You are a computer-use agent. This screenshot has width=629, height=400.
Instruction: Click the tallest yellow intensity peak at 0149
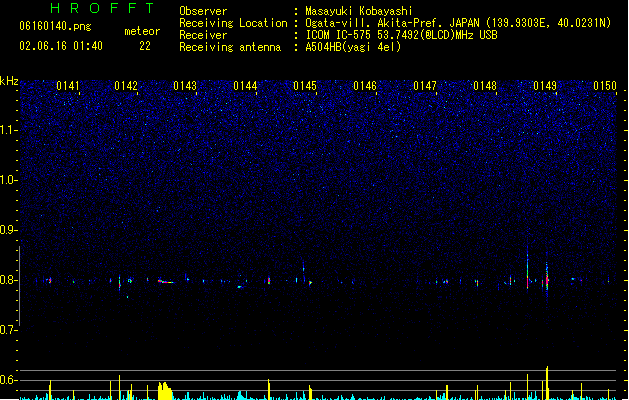click(547, 383)
